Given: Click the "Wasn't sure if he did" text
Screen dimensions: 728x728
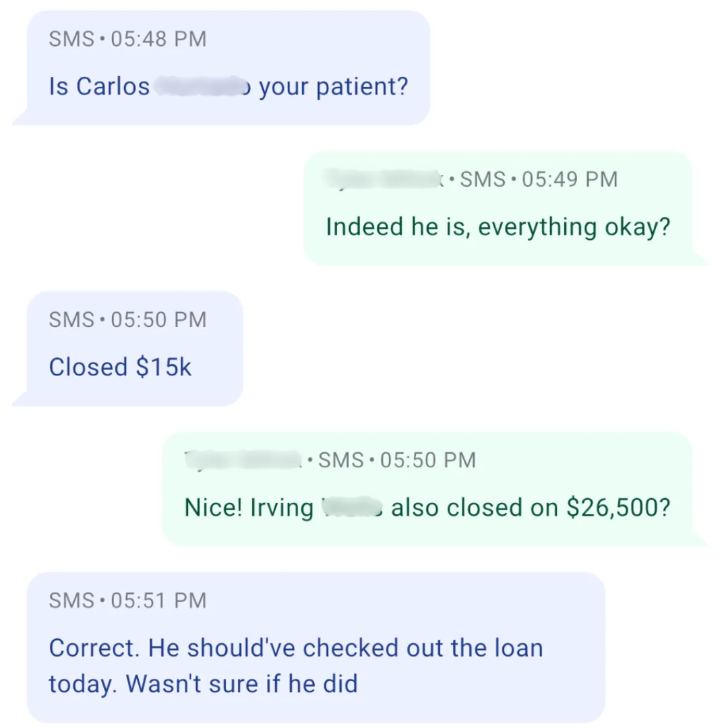Looking at the screenshot, I should coord(241,684).
